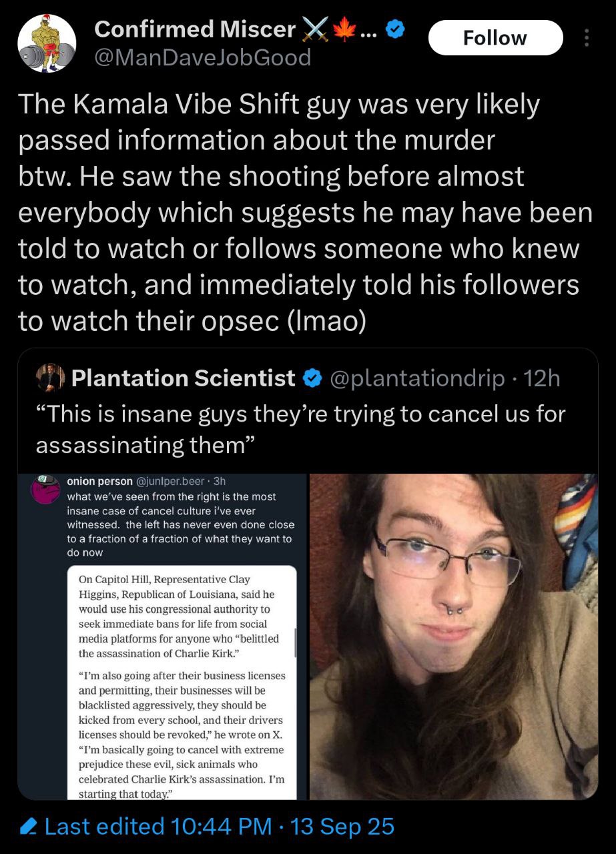The width and height of the screenshot is (616, 854).
Task: Click the onion person avatar in screenshot
Action: pos(46,490)
